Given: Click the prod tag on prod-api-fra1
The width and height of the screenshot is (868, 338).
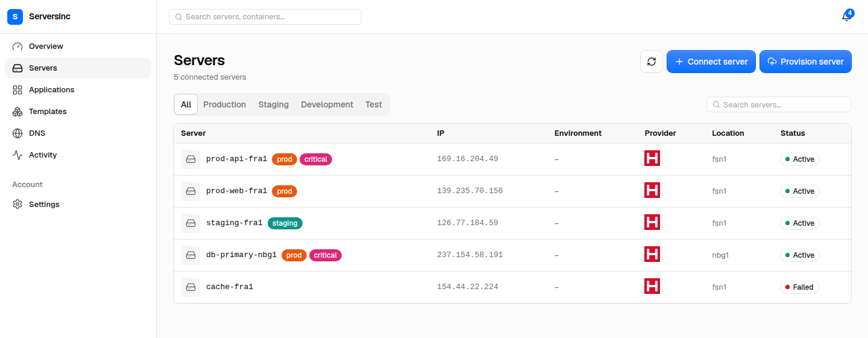Looking at the screenshot, I should (x=285, y=159).
